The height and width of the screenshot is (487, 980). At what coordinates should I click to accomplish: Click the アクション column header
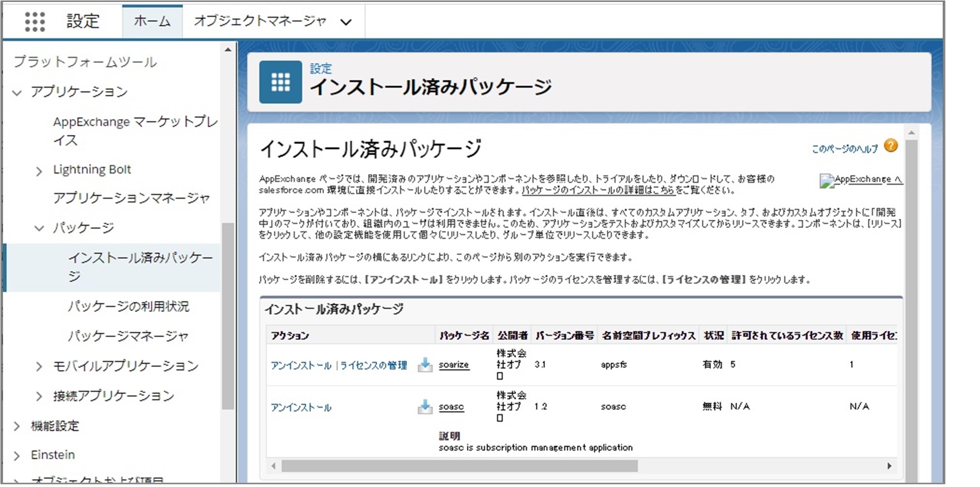290,335
